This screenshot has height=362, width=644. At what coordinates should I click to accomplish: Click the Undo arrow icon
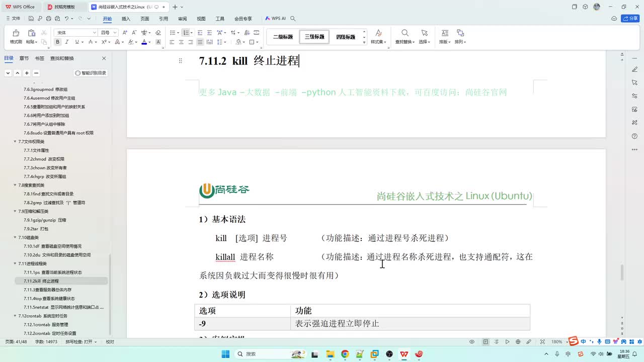tap(66, 19)
